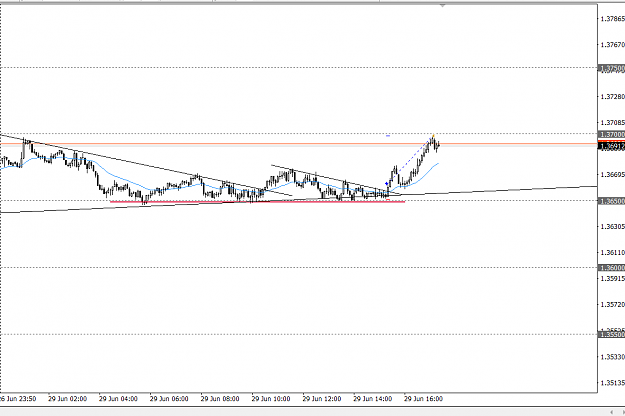Click the 1.37280 price scale value

(613, 97)
